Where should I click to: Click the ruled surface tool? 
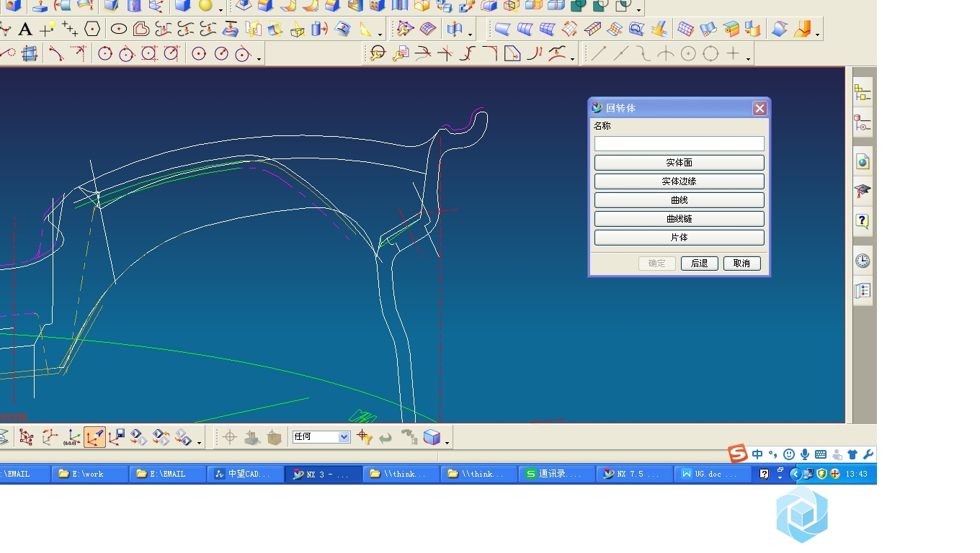(x=503, y=30)
